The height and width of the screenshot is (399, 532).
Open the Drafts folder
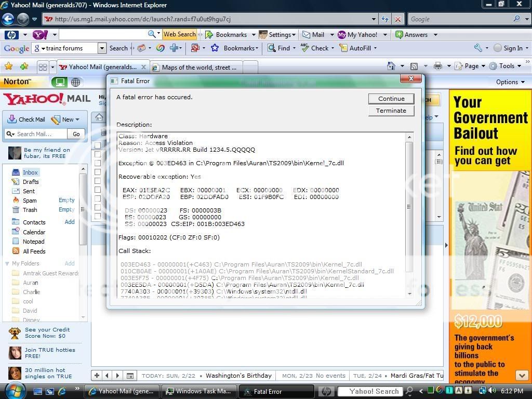(31, 182)
